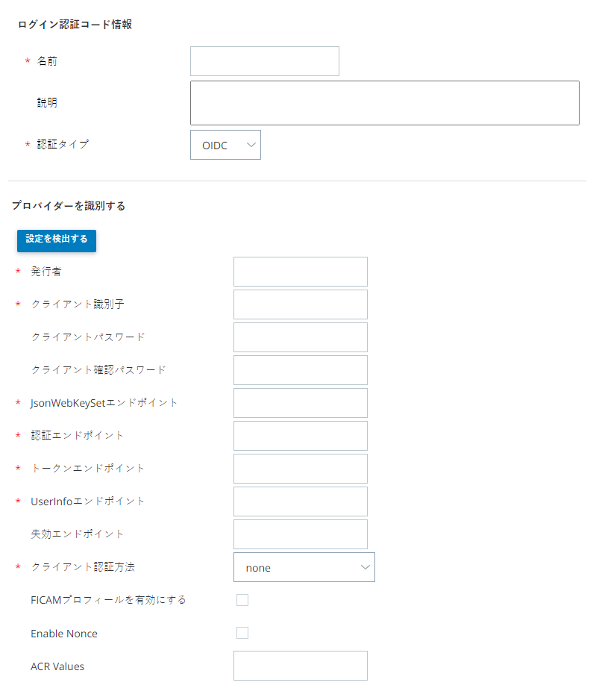Select the 説明 description text area
This screenshot has height=700, width=596.
tap(385, 103)
